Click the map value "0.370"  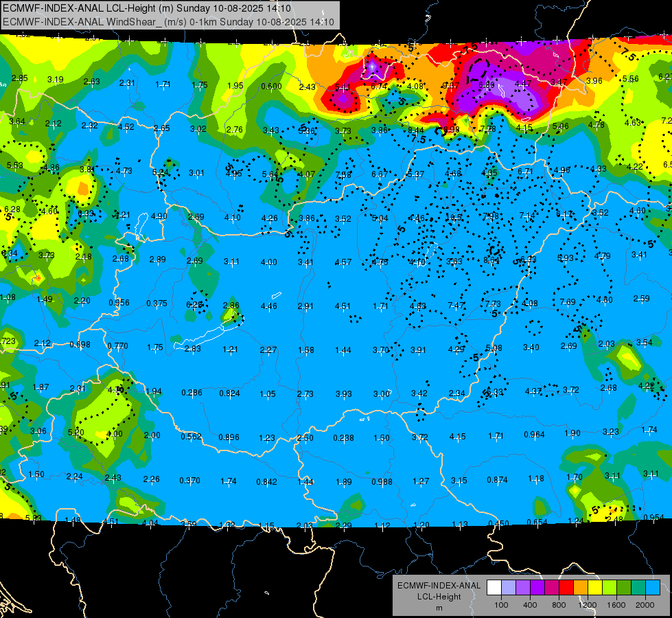189,481
